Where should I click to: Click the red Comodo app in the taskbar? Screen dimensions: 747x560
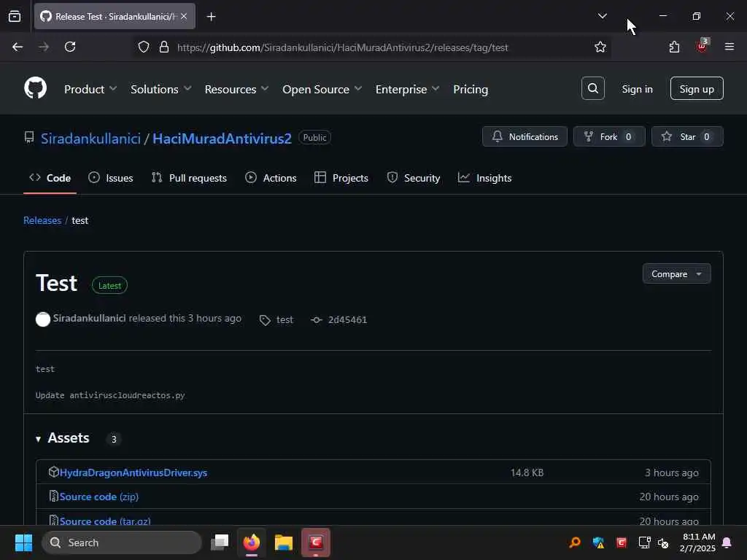pyautogui.click(x=316, y=542)
